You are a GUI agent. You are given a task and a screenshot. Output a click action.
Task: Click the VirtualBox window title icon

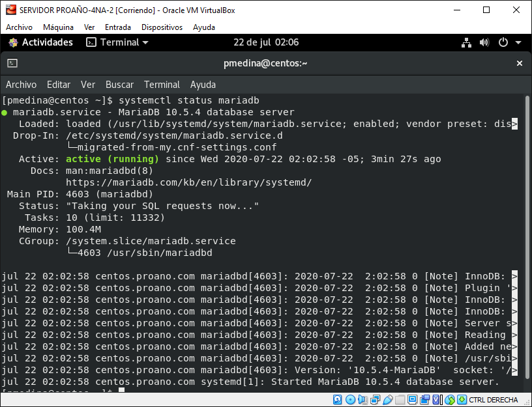[x=11, y=10]
